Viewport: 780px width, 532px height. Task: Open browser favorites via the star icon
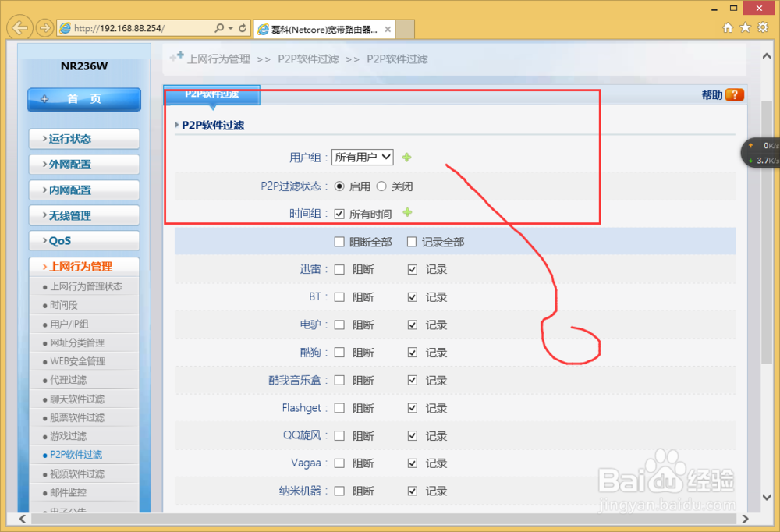tap(744, 27)
